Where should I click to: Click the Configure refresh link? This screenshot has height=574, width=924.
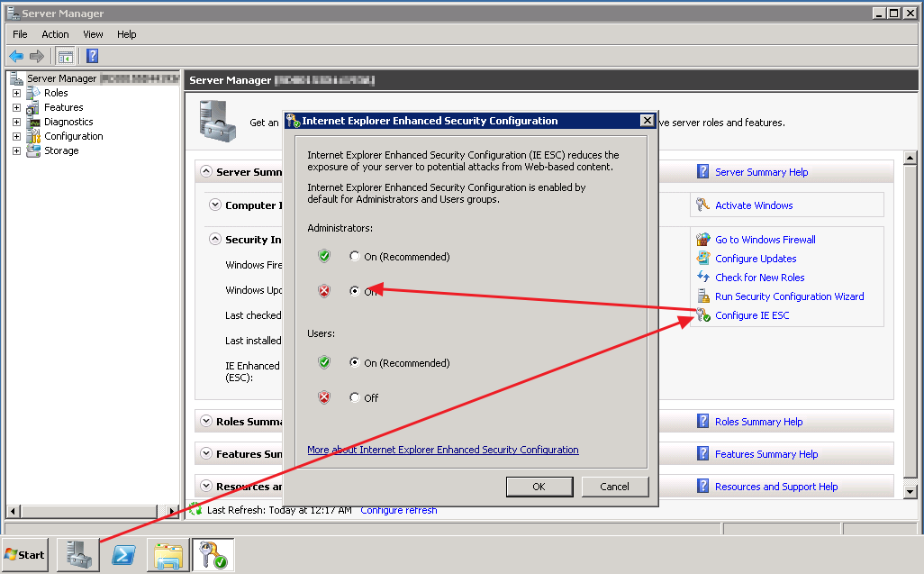(398, 510)
